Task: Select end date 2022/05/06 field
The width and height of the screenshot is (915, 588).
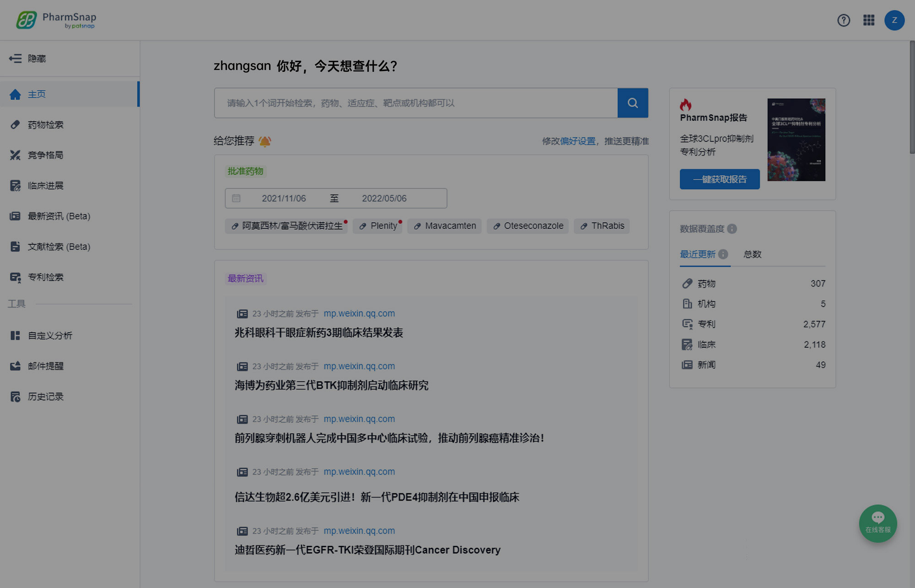Action: (x=384, y=199)
